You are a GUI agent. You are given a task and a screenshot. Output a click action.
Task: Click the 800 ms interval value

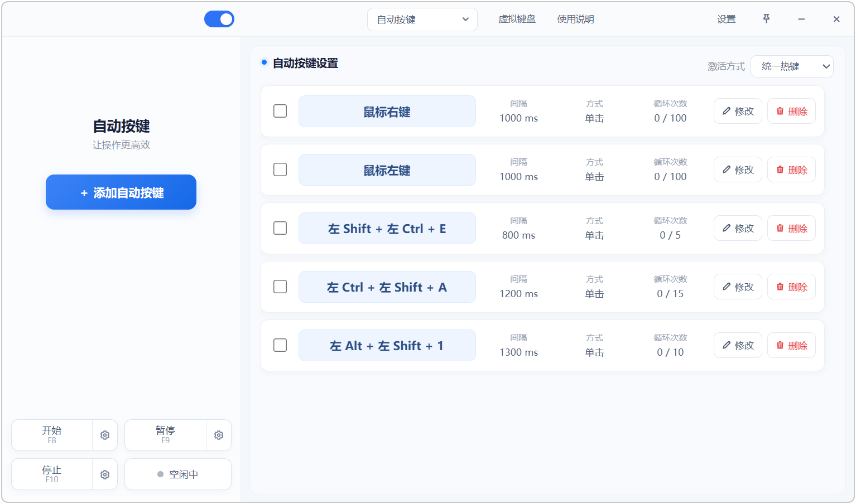(518, 235)
